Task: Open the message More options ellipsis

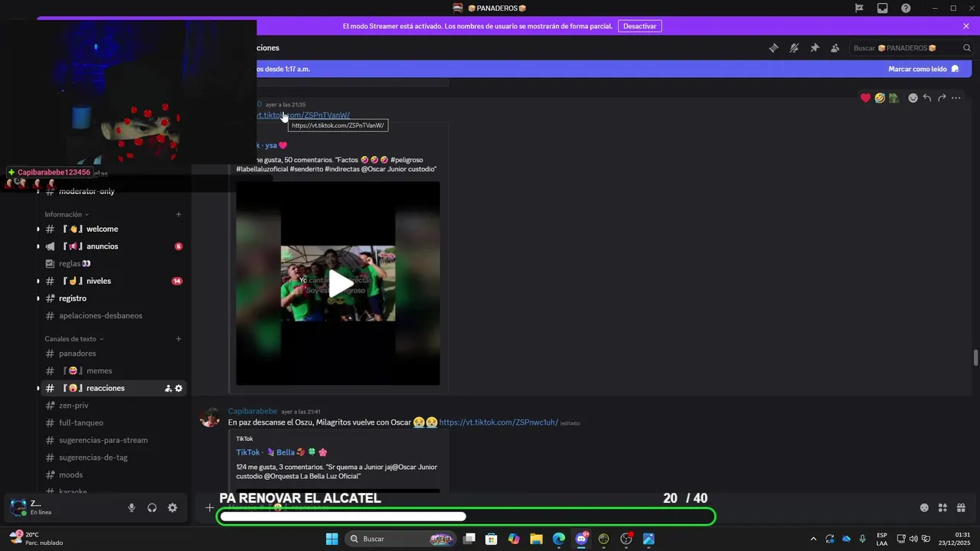Action: (956, 98)
